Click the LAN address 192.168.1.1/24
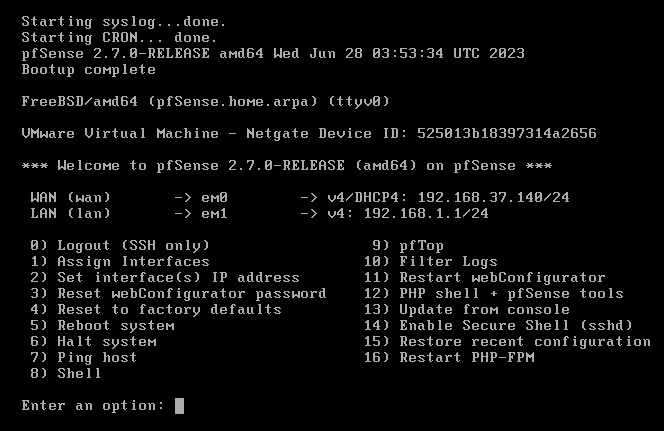 pyautogui.click(x=439, y=213)
